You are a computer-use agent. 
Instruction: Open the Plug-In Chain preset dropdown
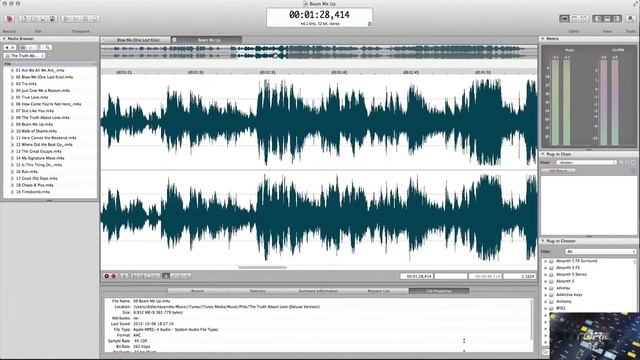(x=587, y=162)
